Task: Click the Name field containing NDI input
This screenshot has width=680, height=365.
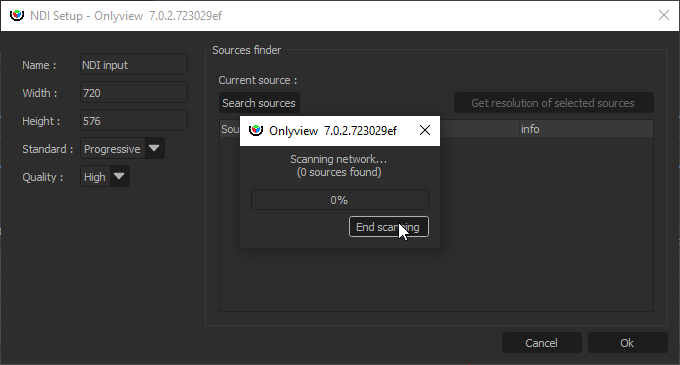Action: (x=134, y=65)
